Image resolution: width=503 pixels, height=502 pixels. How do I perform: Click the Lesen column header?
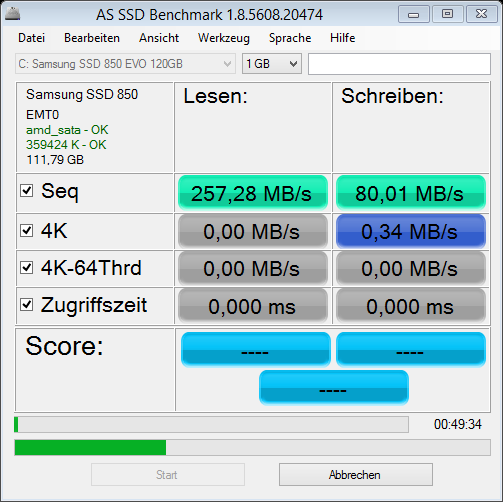215,96
